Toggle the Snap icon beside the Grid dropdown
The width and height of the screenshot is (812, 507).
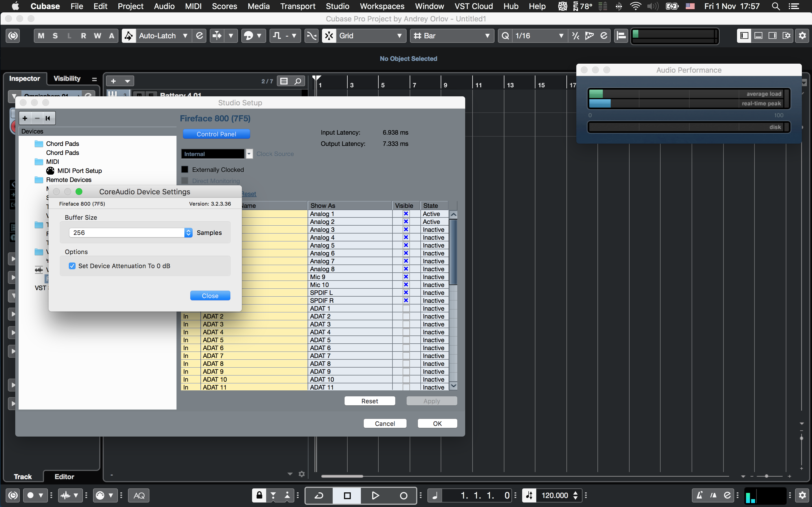pyautogui.click(x=329, y=36)
